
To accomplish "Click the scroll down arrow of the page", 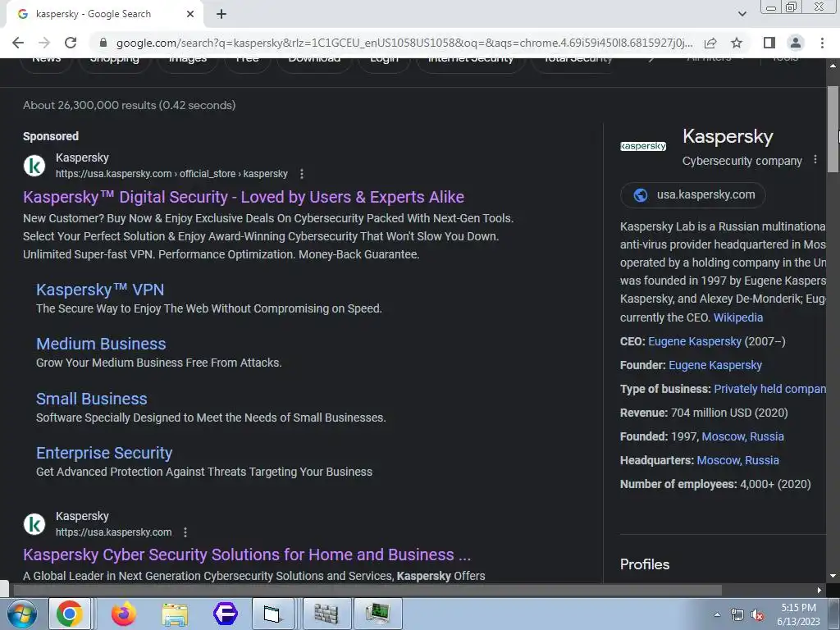I will (833, 576).
